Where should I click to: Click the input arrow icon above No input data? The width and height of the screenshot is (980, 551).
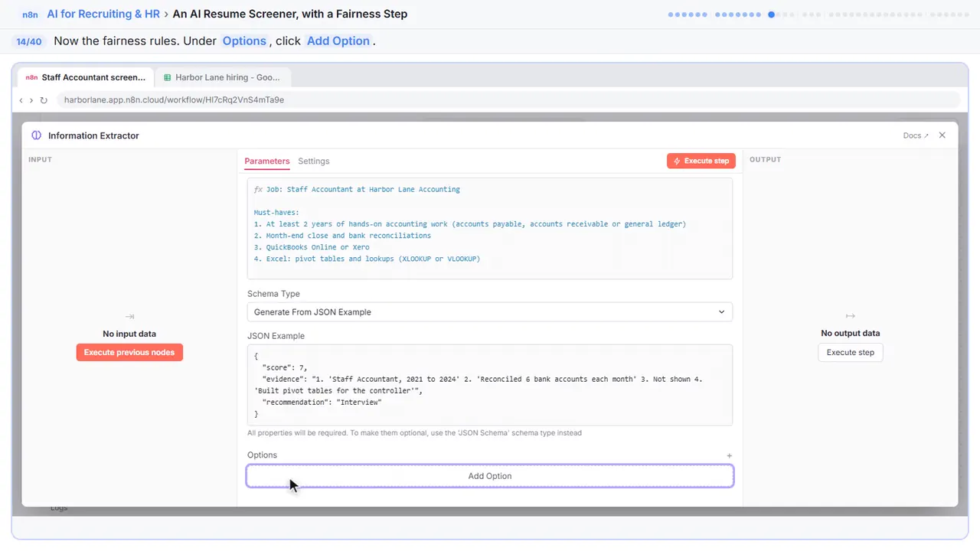coord(129,316)
